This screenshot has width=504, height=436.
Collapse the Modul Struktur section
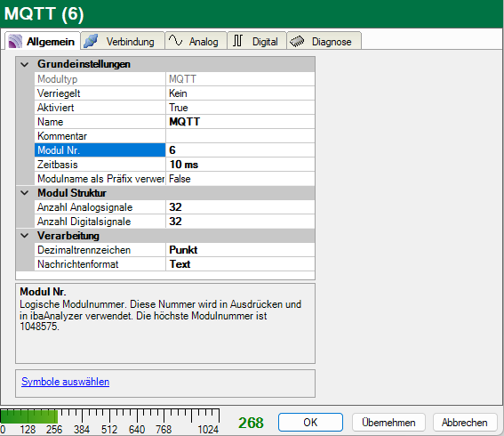pos(24,193)
